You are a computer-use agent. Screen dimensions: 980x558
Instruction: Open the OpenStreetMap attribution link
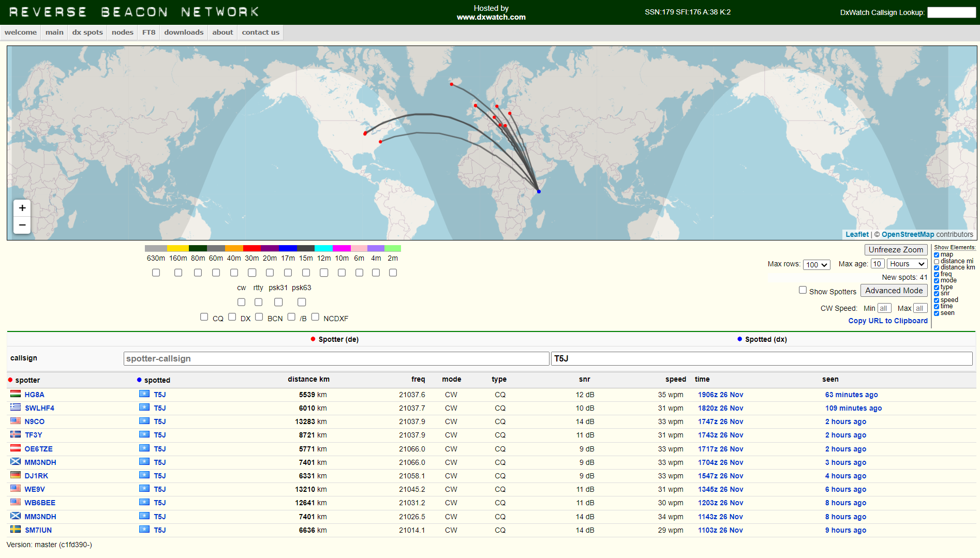(908, 234)
